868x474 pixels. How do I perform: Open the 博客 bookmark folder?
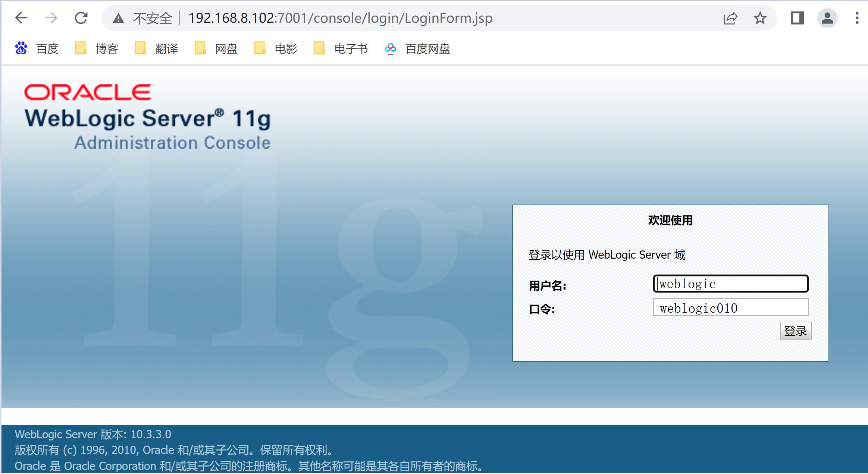point(97,48)
